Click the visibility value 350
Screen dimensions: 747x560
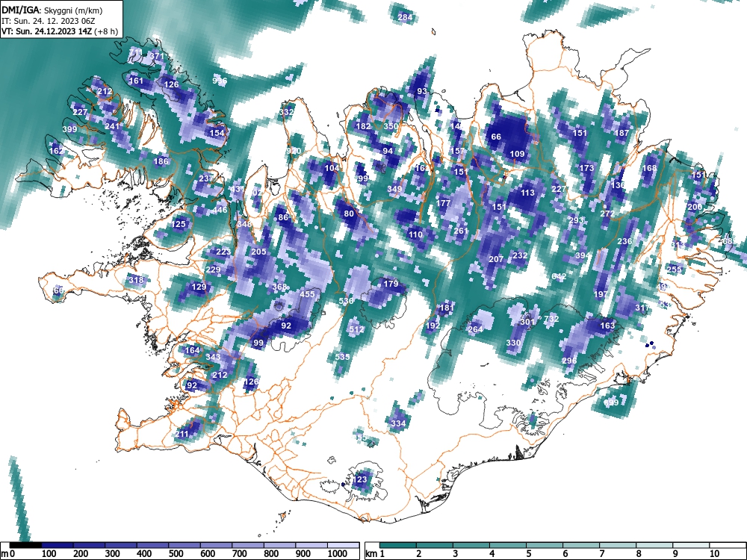click(391, 126)
